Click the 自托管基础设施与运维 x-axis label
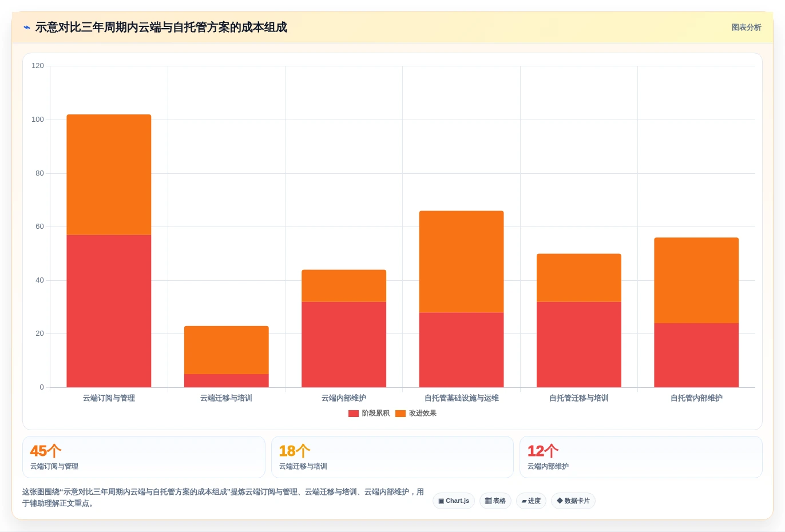 461,398
